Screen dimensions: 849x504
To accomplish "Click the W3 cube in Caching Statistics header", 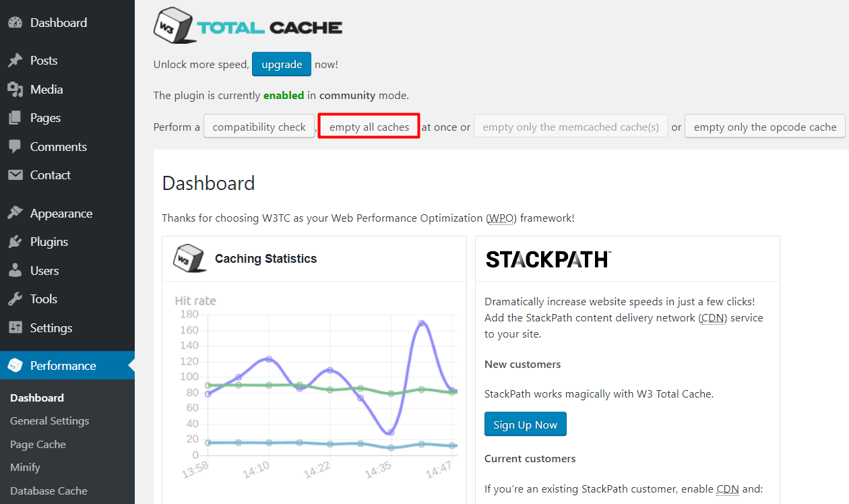I will point(190,259).
